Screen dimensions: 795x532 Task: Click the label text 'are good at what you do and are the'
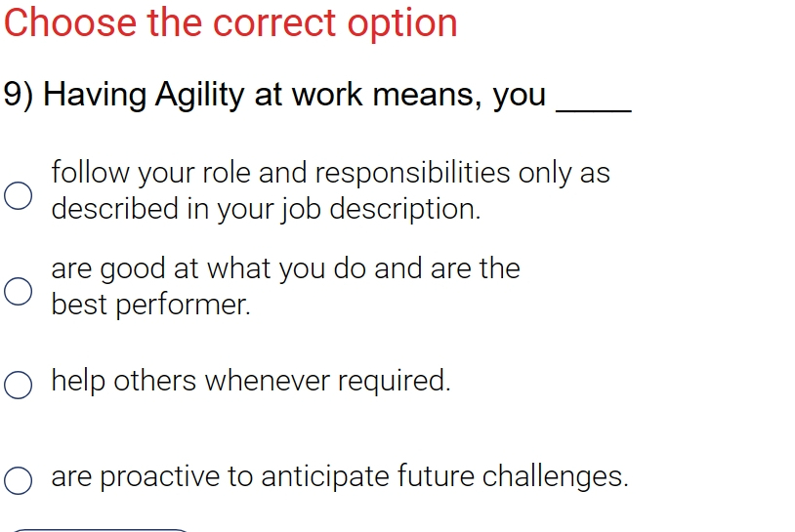(285, 268)
